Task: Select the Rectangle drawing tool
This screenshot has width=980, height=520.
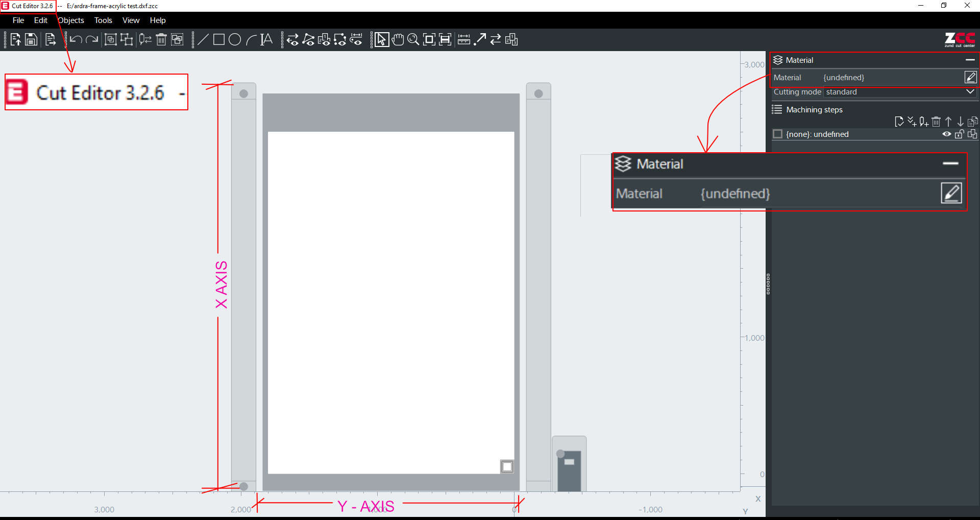Action: pyautogui.click(x=219, y=39)
